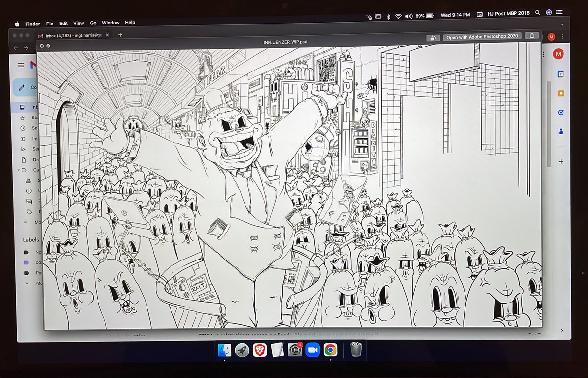Open a new browser tab with plus
The width and height of the screenshot is (588, 378).
(x=120, y=35)
